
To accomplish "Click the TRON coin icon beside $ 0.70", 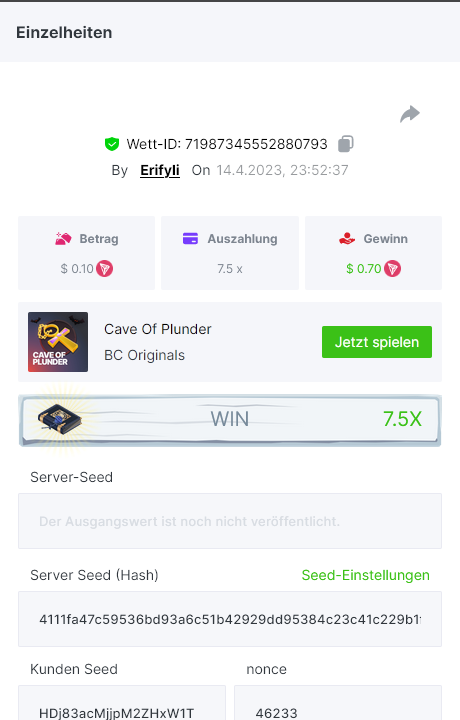I will [393, 269].
